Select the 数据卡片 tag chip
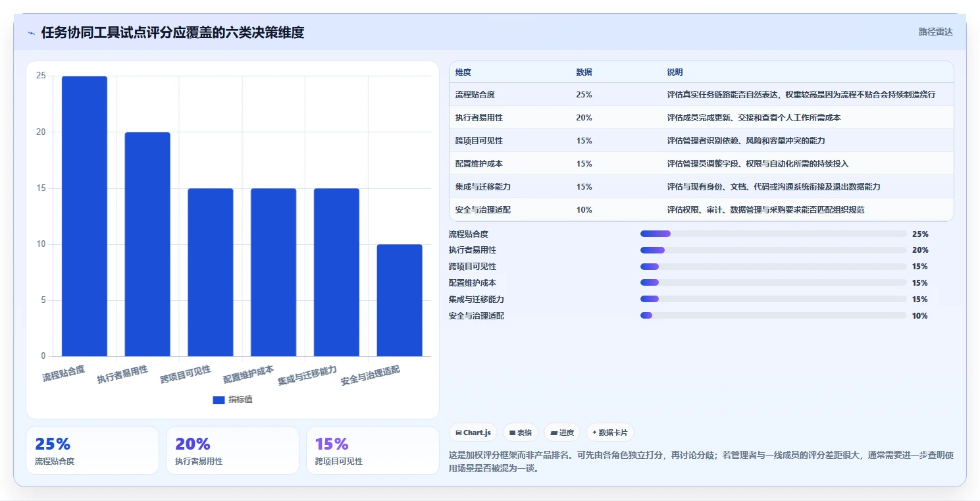 pyautogui.click(x=609, y=433)
